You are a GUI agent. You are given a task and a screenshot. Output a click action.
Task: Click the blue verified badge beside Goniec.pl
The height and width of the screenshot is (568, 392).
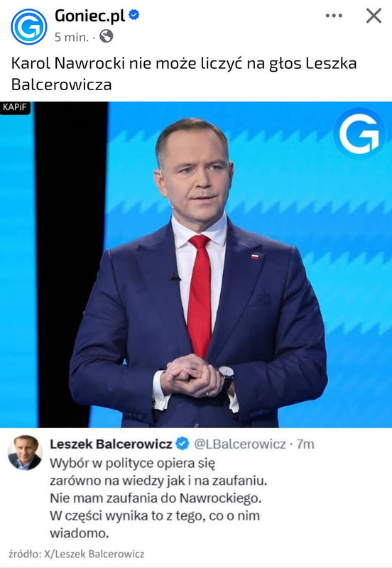(134, 15)
